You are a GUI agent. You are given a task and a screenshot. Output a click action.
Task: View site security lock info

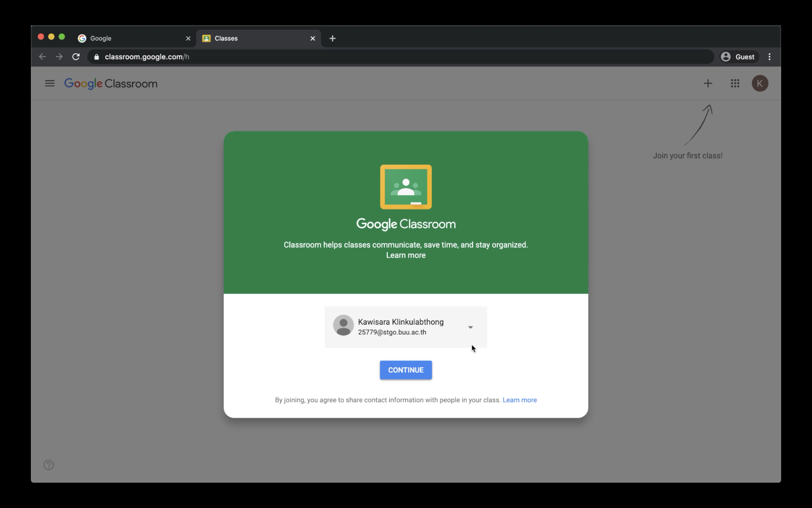click(97, 57)
